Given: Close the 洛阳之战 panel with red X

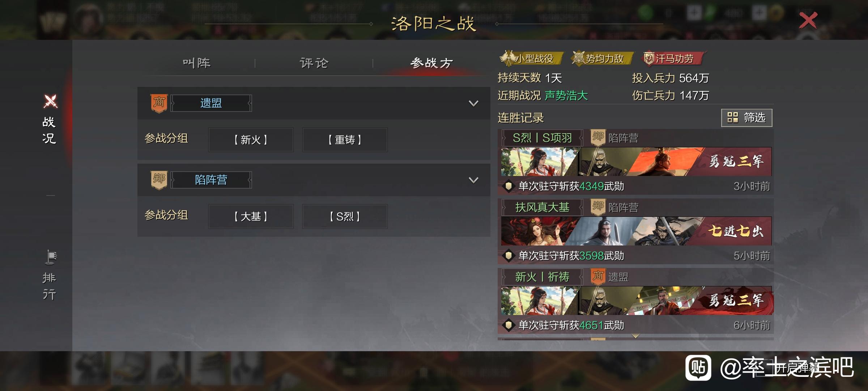Looking at the screenshot, I should tap(808, 20).
